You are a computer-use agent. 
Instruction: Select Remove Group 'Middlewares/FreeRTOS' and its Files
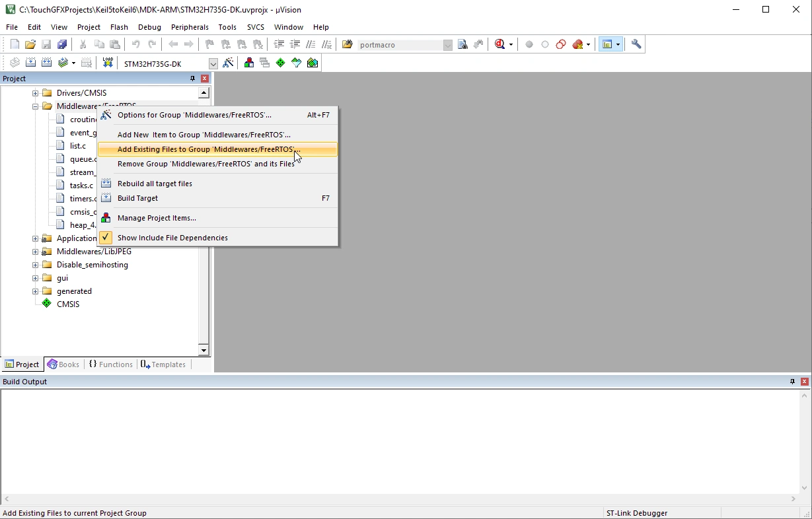tap(205, 164)
